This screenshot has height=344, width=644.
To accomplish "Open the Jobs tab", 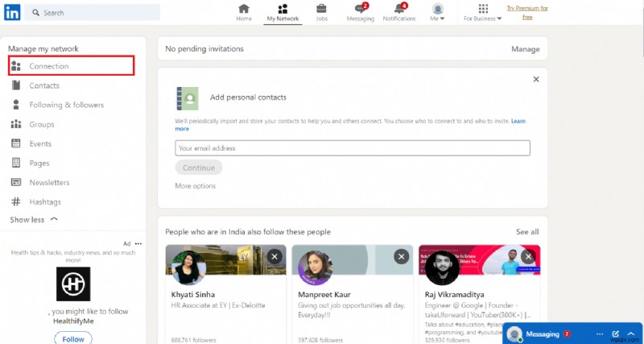I will click(321, 13).
